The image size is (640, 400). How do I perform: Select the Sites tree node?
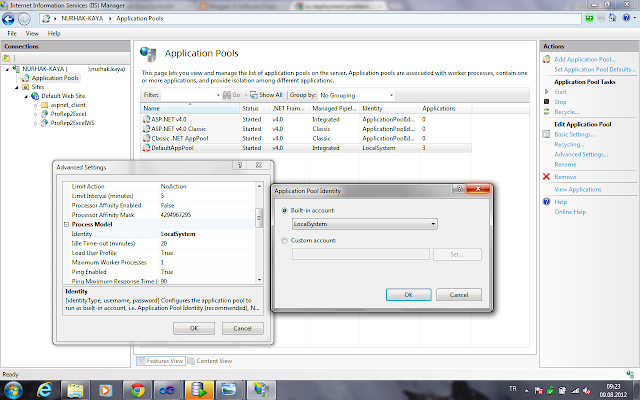38,87
